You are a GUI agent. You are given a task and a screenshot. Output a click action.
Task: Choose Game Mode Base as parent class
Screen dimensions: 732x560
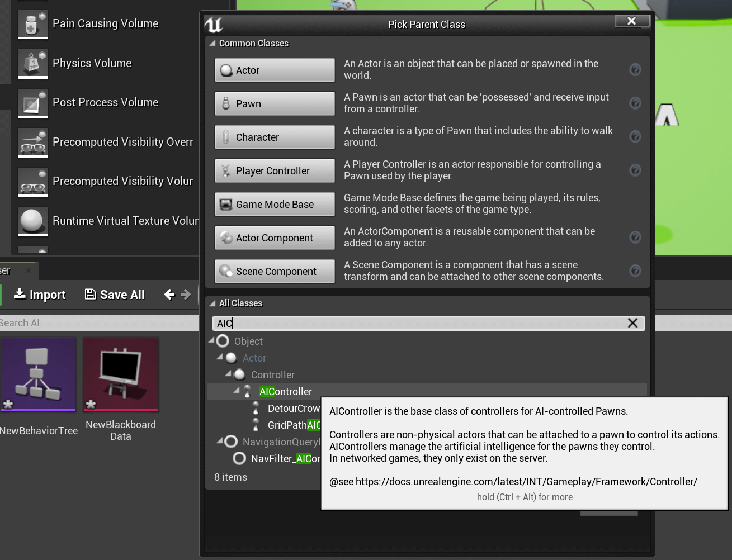(x=275, y=205)
